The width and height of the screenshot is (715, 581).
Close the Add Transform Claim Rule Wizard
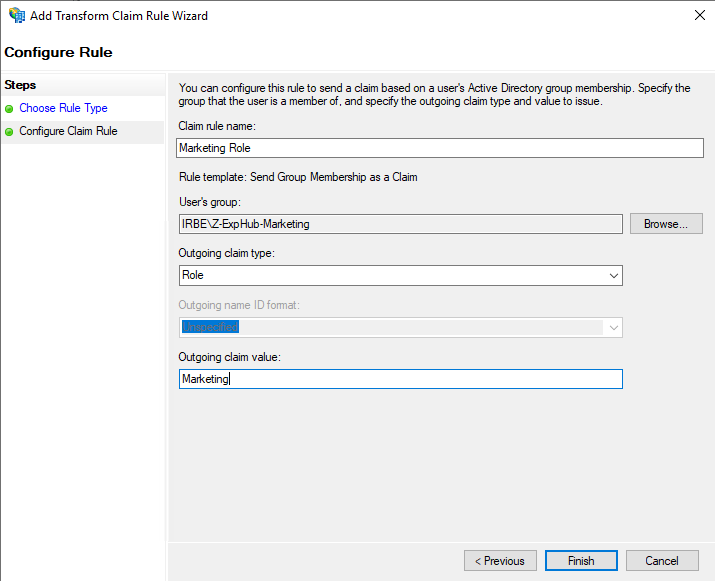click(699, 16)
